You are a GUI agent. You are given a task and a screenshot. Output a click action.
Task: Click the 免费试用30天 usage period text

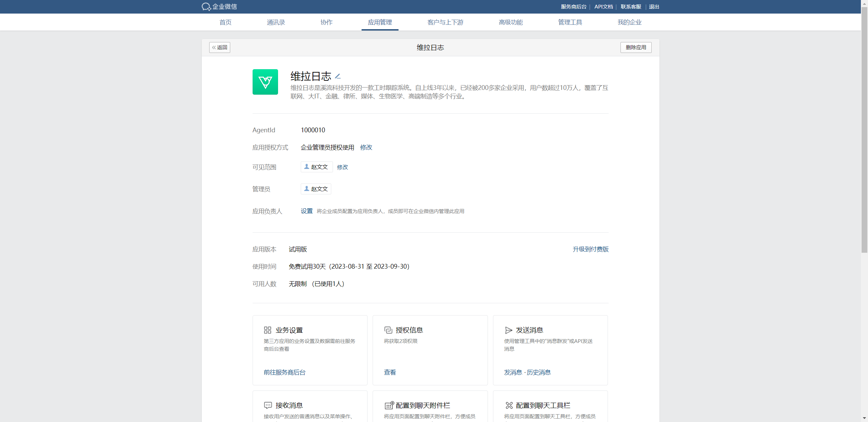click(349, 266)
